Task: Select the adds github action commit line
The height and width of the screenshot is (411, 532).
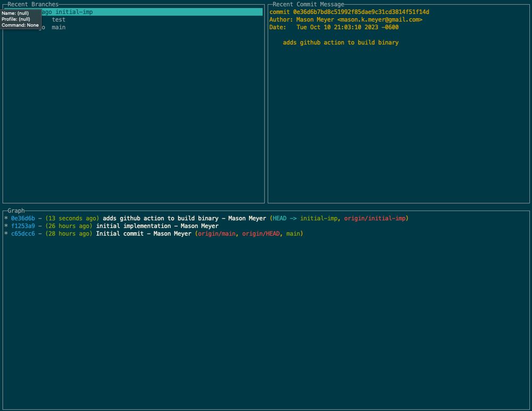Action: click(160, 218)
